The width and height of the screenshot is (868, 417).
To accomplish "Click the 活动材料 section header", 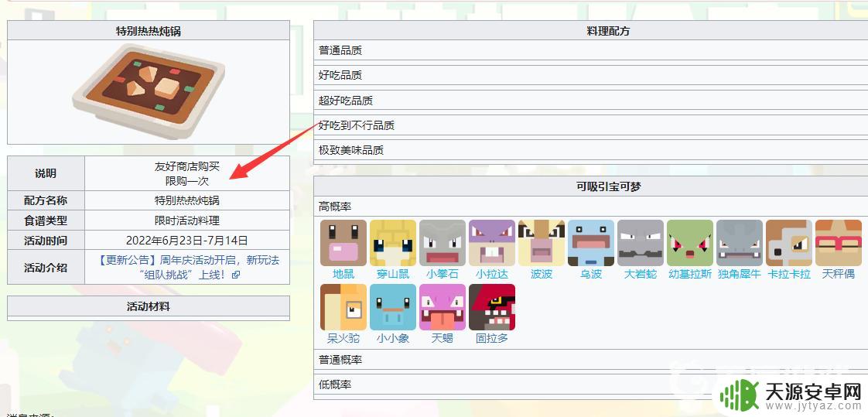I will (149, 306).
